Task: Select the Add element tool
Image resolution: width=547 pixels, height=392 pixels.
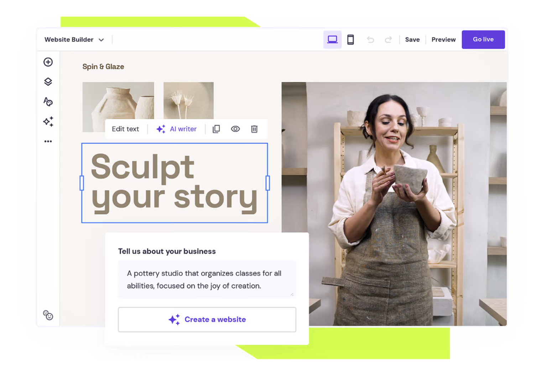Action: tap(48, 62)
